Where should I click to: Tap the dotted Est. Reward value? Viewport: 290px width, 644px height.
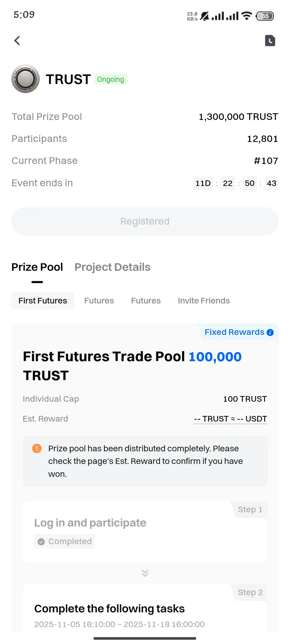pyautogui.click(x=230, y=419)
